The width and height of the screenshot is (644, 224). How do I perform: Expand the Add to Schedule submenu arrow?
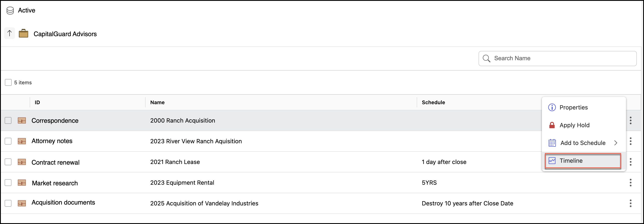click(x=615, y=143)
